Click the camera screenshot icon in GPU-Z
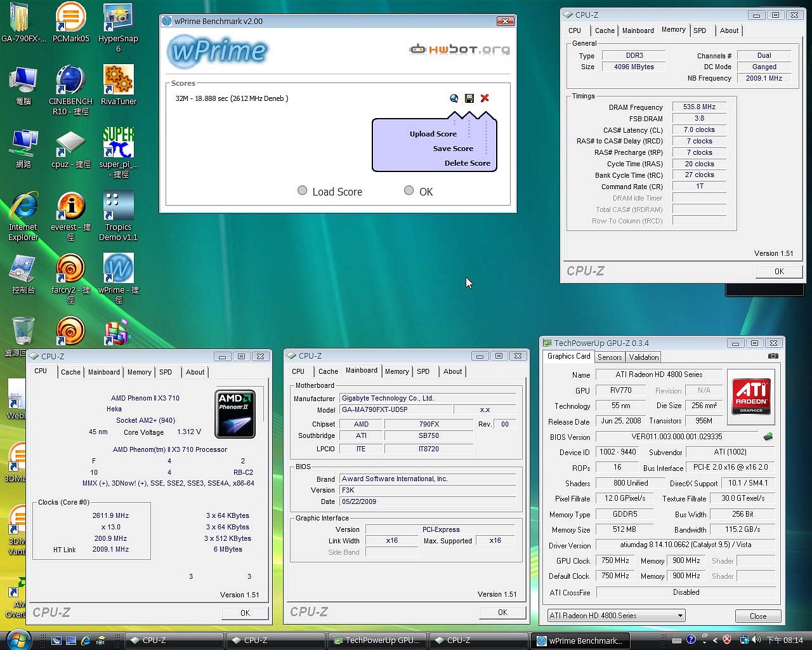The image size is (812, 650). coord(773,357)
